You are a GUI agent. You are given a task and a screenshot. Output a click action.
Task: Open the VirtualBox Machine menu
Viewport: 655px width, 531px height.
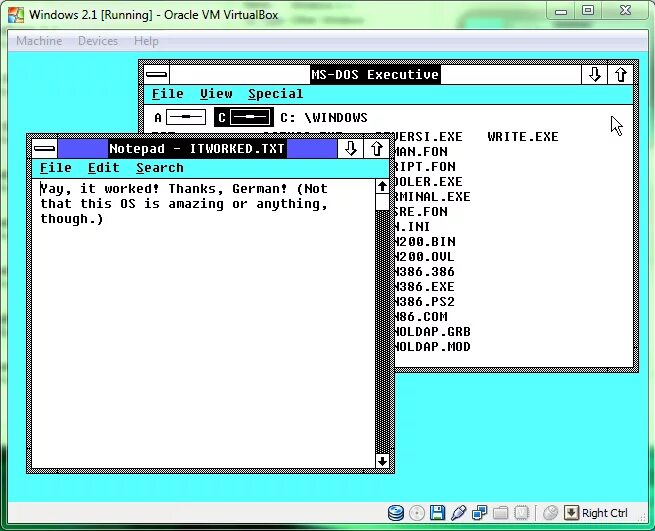coord(39,41)
